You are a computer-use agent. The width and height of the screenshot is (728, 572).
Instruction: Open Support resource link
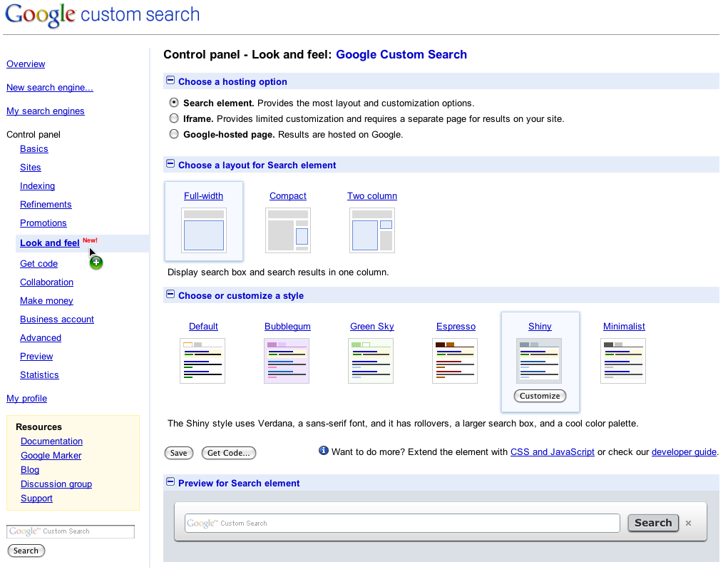pos(36,499)
